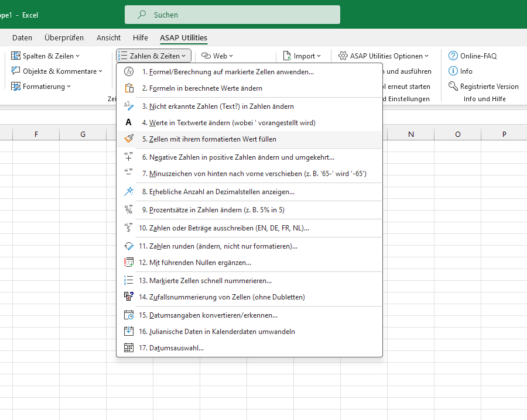Select column F header
Screen dimensions: 527x420
pos(36,135)
